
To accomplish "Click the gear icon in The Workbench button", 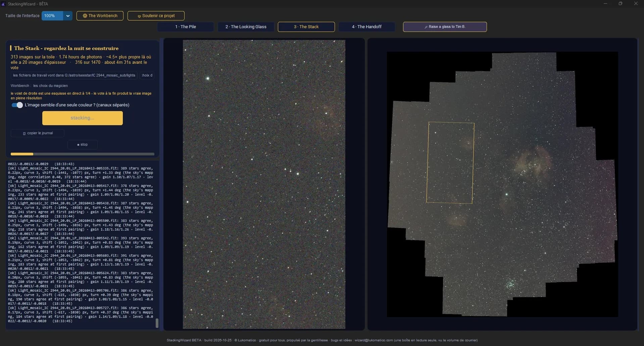I will (85, 16).
